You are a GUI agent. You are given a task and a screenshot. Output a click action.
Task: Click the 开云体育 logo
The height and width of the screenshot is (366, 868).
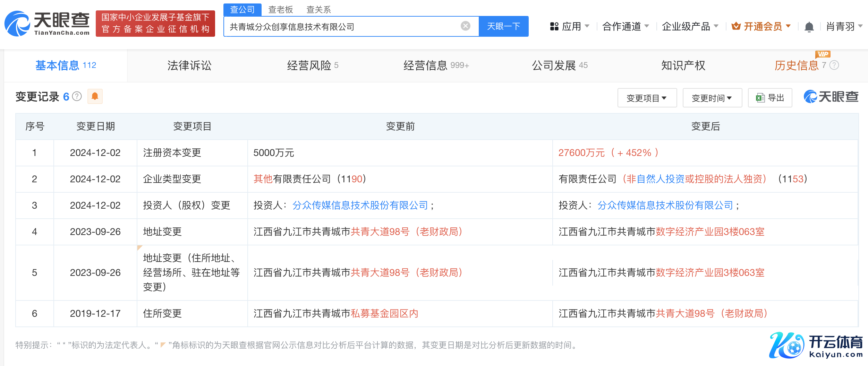click(815, 345)
